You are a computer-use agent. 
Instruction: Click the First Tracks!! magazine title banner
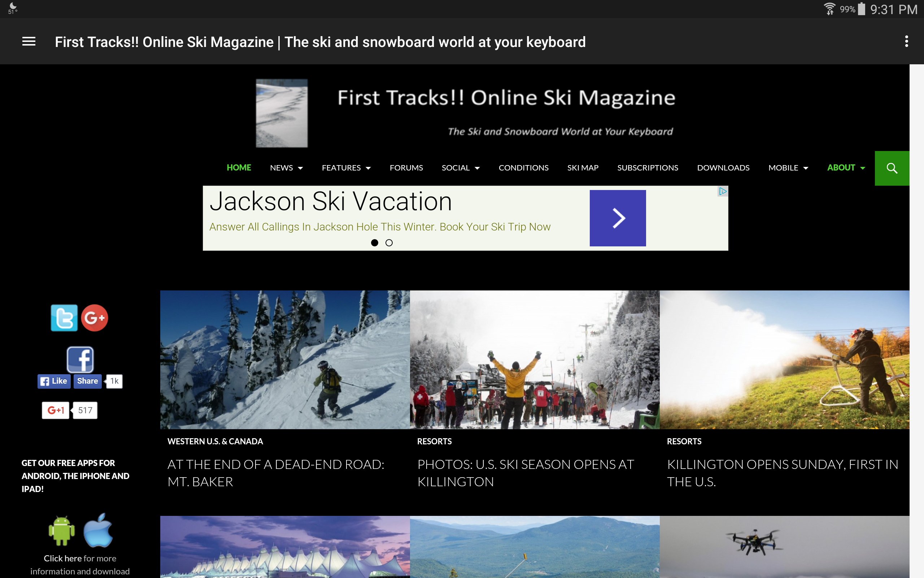pyautogui.click(x=506, y=98)
